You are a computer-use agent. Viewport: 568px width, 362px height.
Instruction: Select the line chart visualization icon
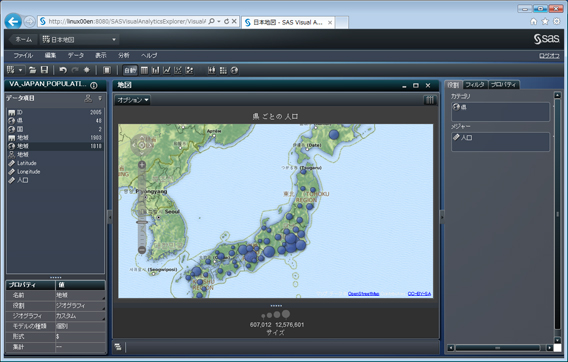point(167,70)
